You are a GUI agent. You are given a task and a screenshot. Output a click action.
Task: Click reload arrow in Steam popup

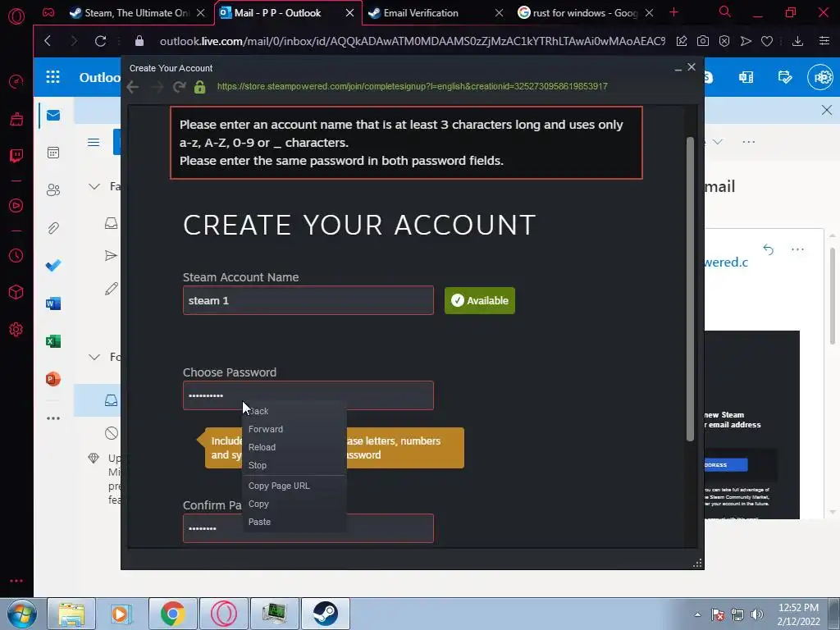(x=179, y=87)
